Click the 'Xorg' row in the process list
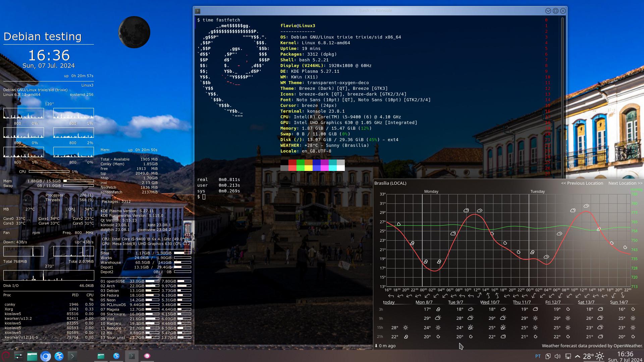644x362 pixels. coord(49,309)
